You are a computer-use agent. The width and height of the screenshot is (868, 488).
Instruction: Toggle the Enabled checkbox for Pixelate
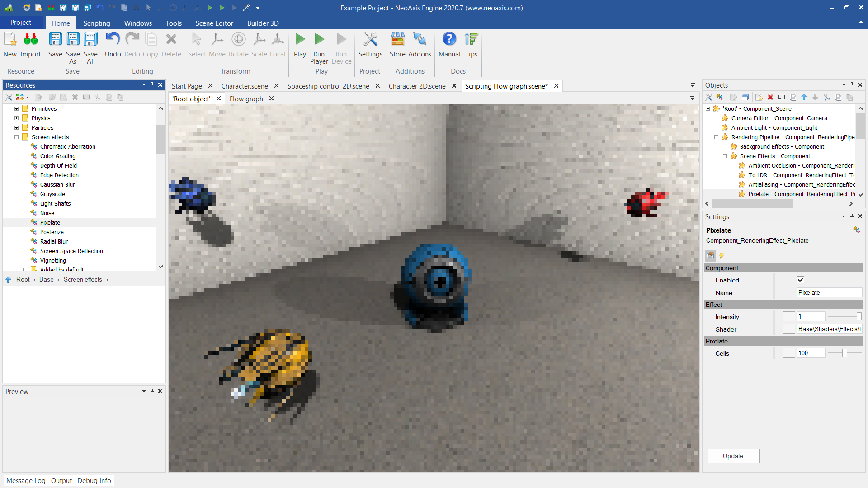pyautogui.click(x=801, y=280)
